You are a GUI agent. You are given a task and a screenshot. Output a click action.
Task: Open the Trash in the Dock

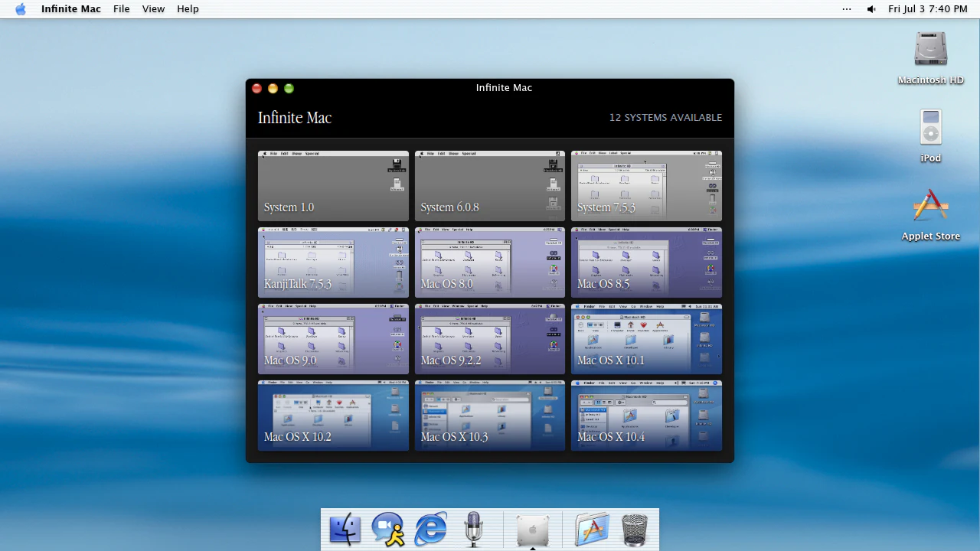pyautogui.click(x=634, y=530)
